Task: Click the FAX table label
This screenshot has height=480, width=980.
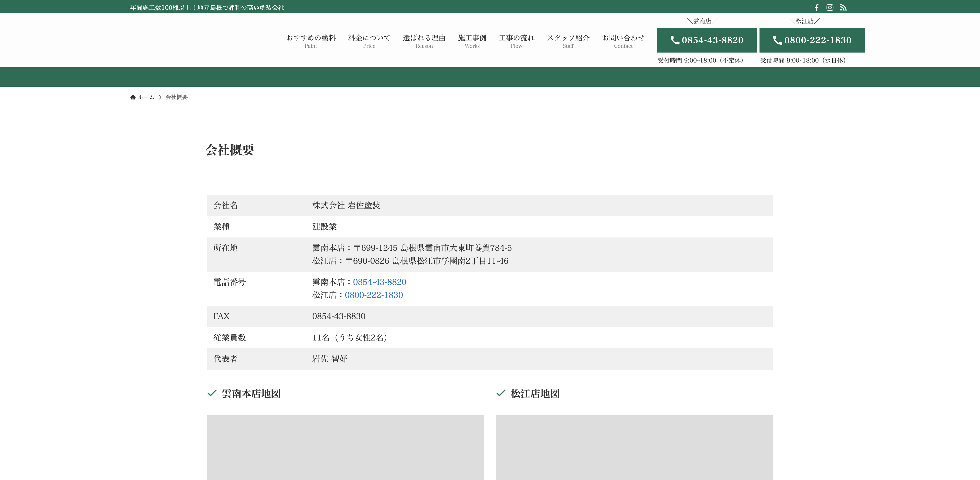Action: click(x=221, y=316)
